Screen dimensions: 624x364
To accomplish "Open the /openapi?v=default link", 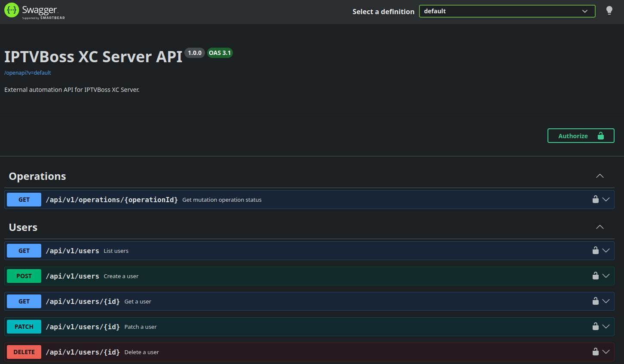I will pyautogui.click(x=28, y=73).
